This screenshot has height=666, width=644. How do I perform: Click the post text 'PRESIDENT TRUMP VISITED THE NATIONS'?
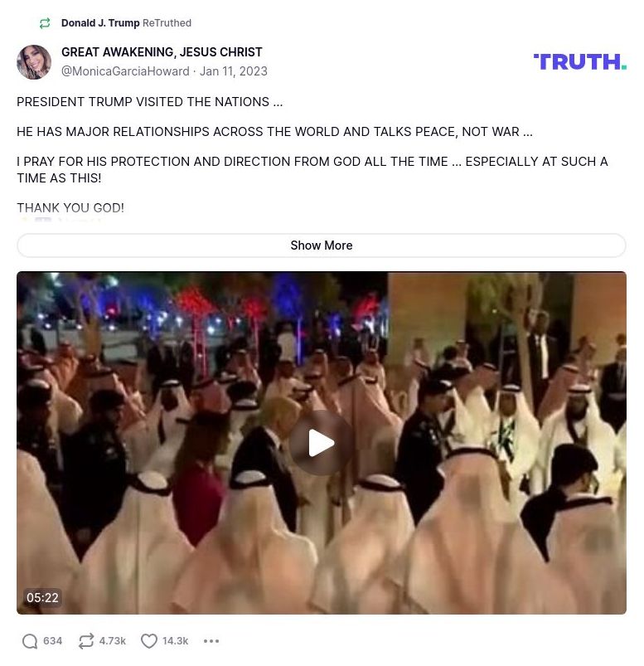point(143,102)
